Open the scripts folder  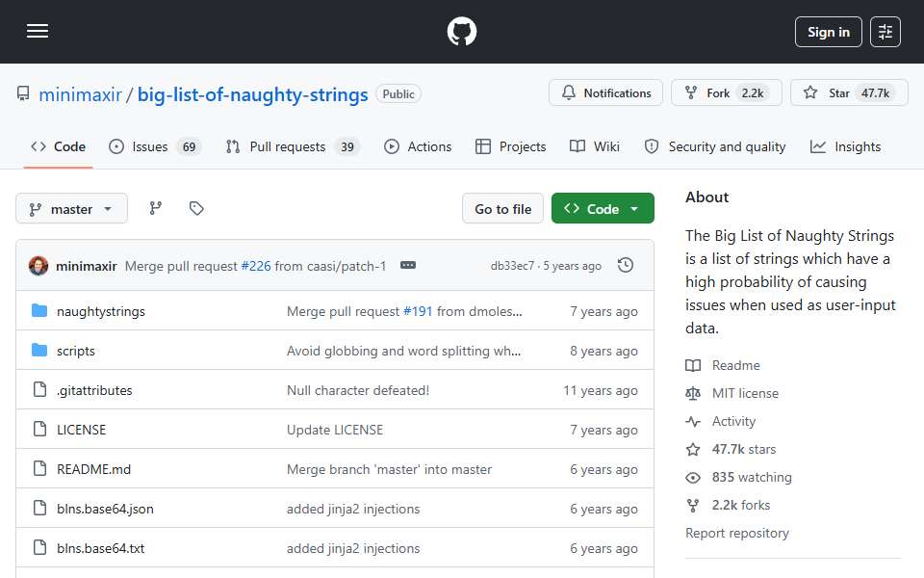75,351
